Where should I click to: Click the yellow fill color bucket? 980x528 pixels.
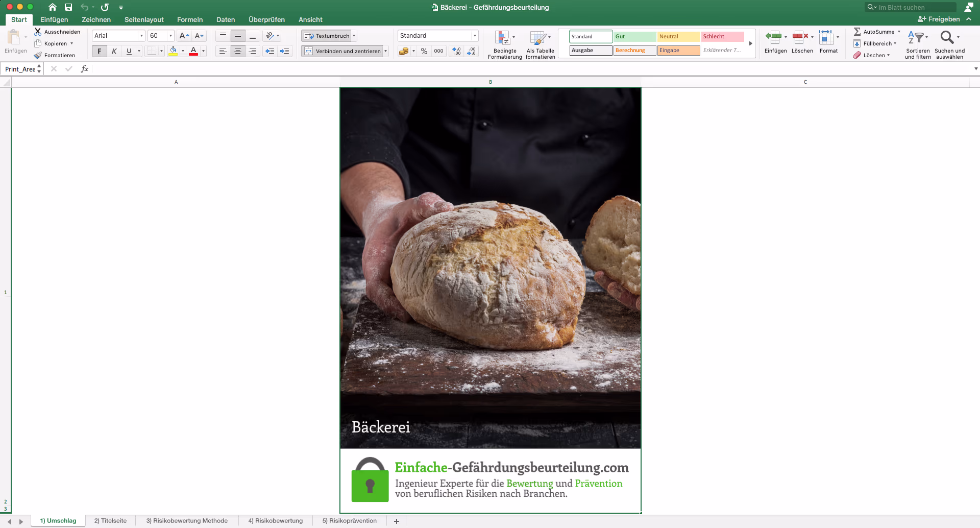click(173, 51)
